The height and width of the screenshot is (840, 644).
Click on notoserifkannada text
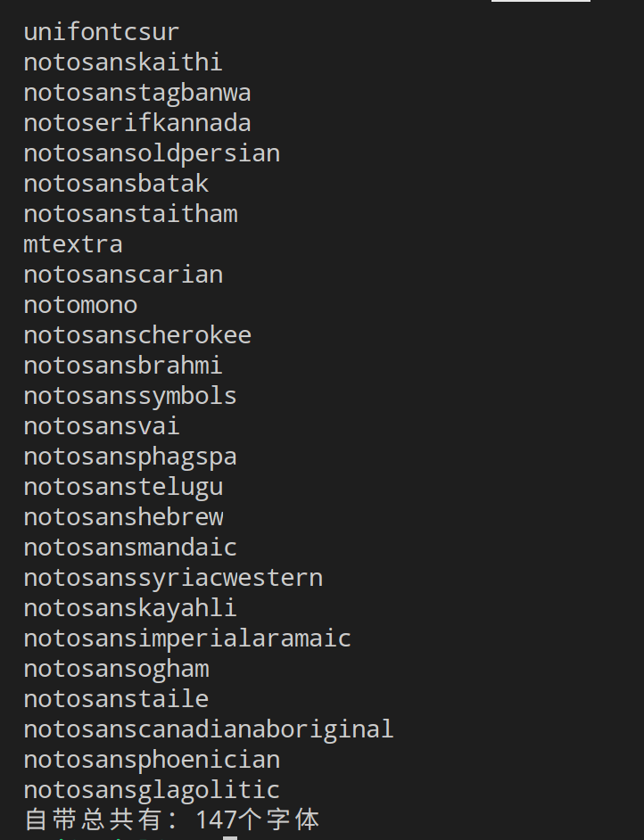(137, 123)
